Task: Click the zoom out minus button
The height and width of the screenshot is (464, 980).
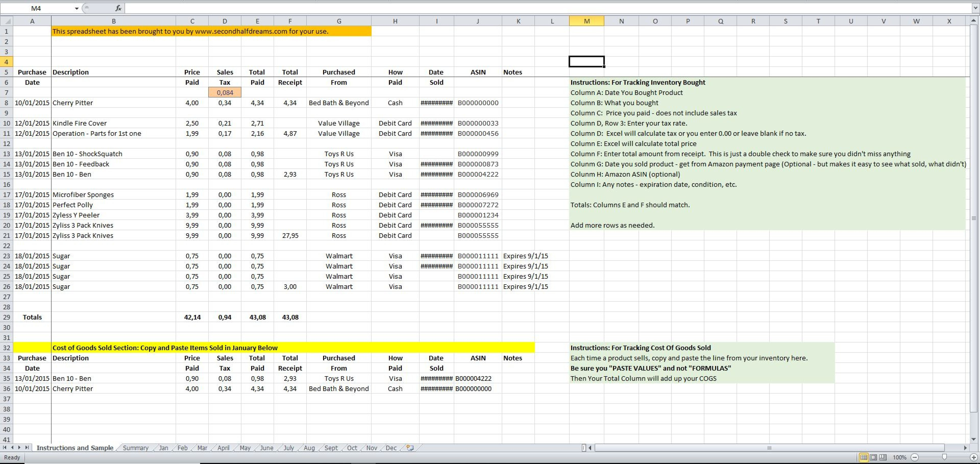Action: point(915,457)
